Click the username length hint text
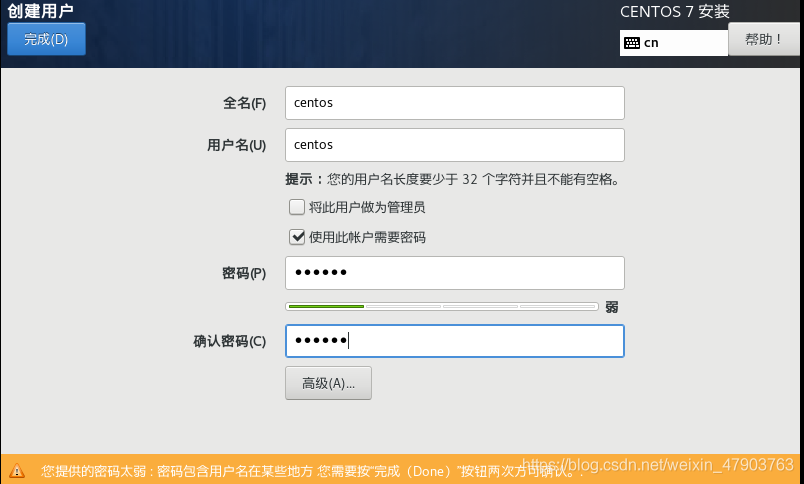Viewport: 804px width, 484px height. [453, 179]
